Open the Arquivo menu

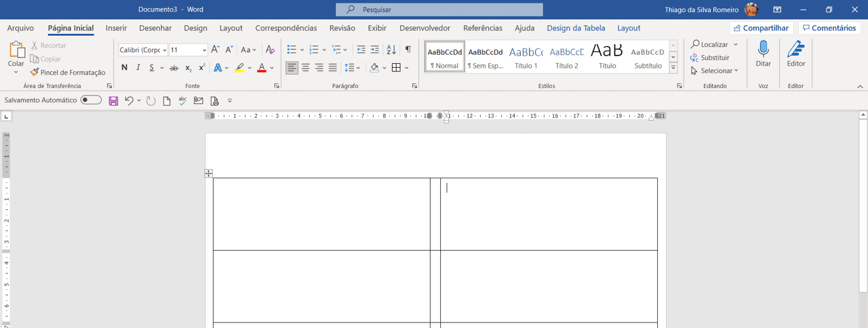[20, 28]
